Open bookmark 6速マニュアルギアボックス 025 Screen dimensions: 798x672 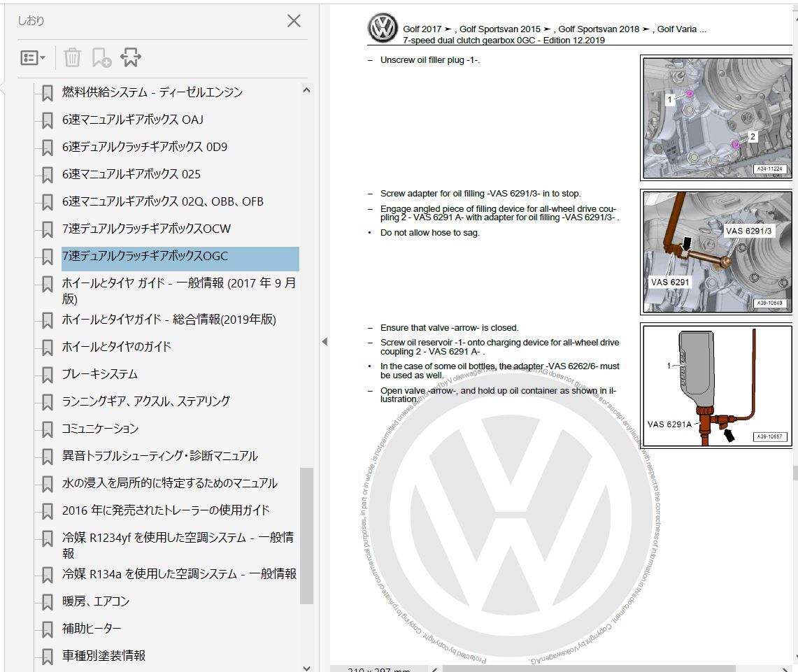pos(131,174)
